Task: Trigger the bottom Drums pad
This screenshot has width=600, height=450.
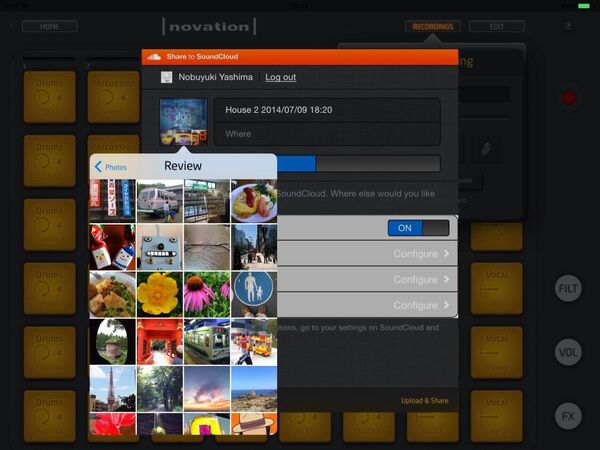Action: pos(50,416)
